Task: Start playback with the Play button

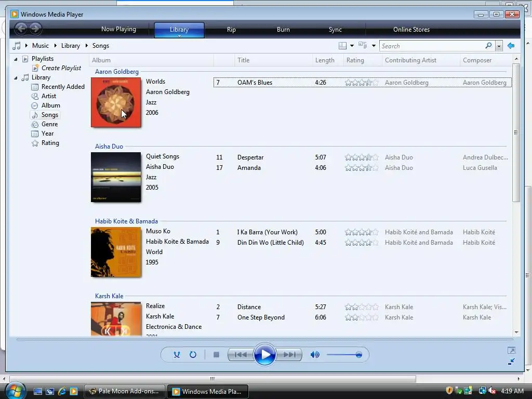Action: [264, 354]
